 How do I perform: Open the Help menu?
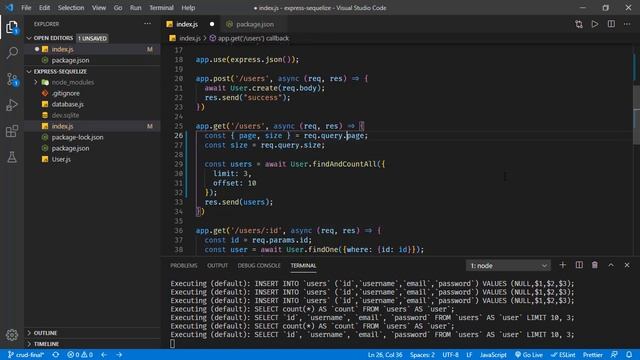click(188, 8)
